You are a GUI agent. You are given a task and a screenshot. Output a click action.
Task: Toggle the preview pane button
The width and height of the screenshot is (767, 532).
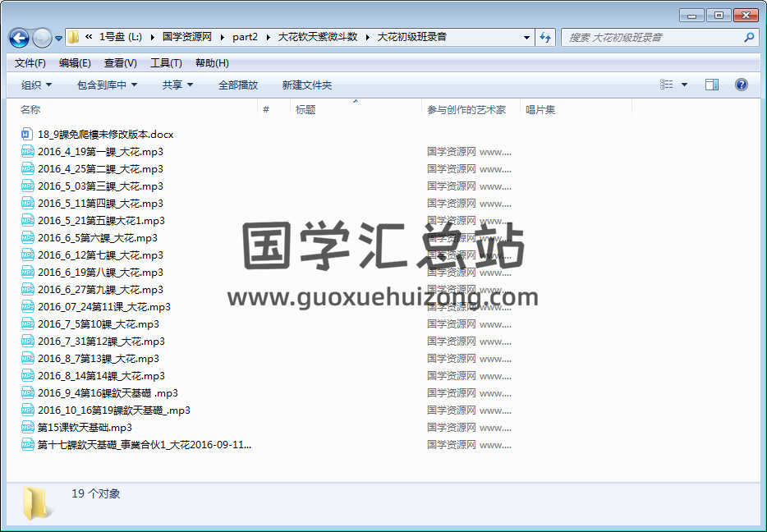click(x=712, y=85)
